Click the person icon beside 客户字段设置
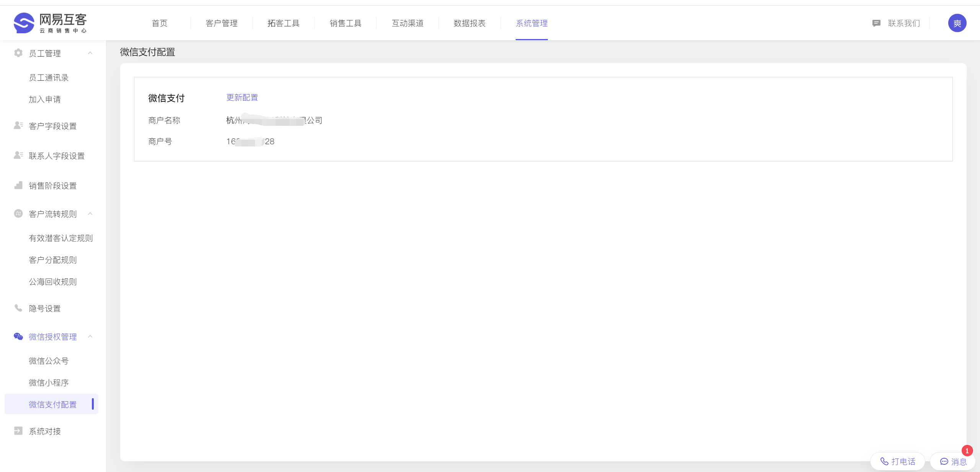This screenshot has height=472, width=980. tap(18, 125)
